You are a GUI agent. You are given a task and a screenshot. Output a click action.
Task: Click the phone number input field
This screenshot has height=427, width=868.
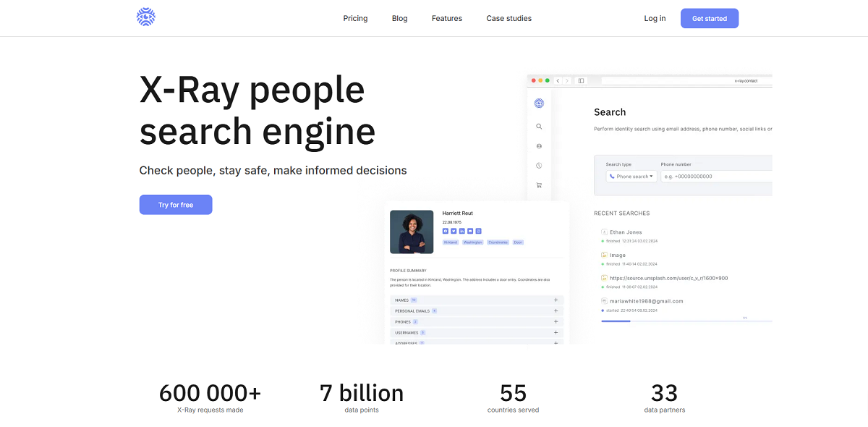(x=716, y=177)
